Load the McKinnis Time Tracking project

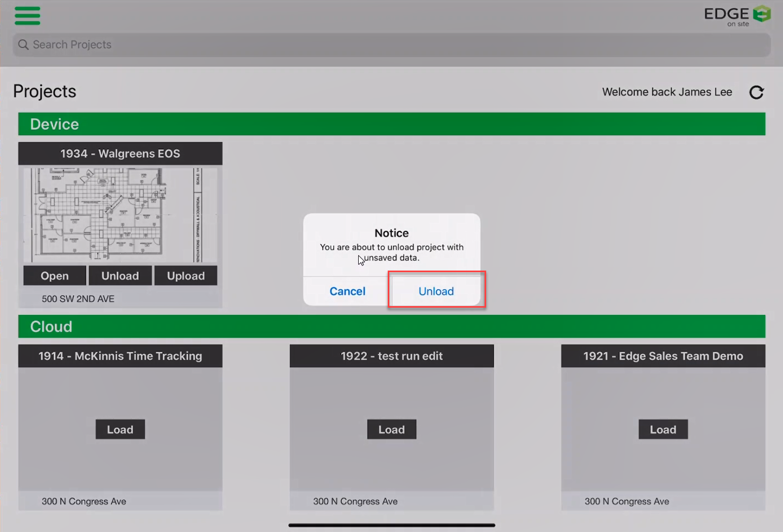120,430
